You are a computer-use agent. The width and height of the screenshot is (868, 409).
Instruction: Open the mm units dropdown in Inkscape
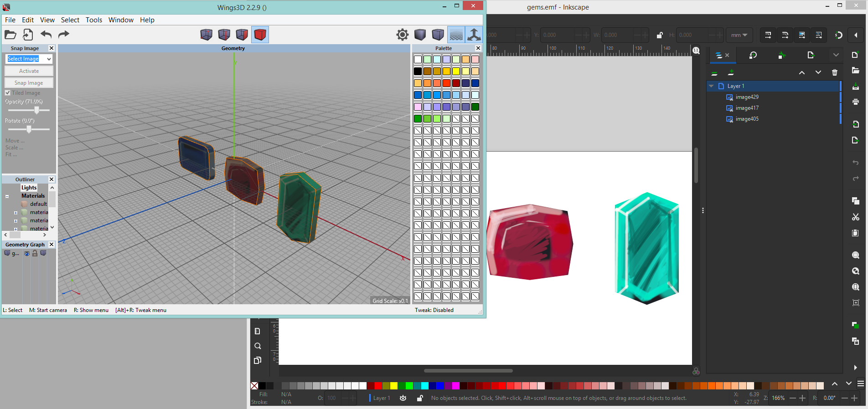pos(739,35)
